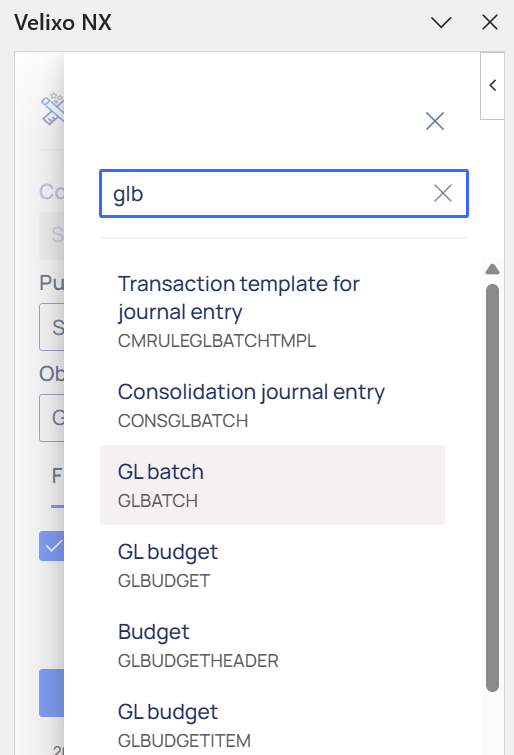Pick the 'GL budget' GLBUDGET entry

[x=272, y=565]
